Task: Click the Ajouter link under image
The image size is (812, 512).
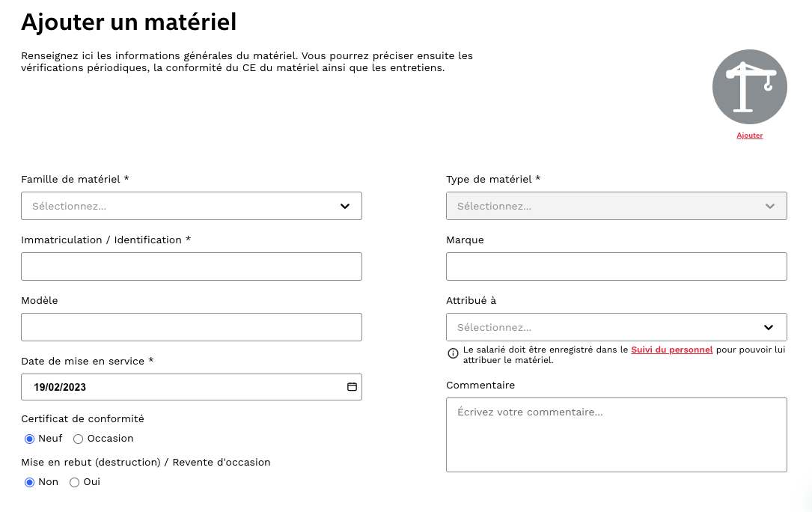Action: pos(749,135)
